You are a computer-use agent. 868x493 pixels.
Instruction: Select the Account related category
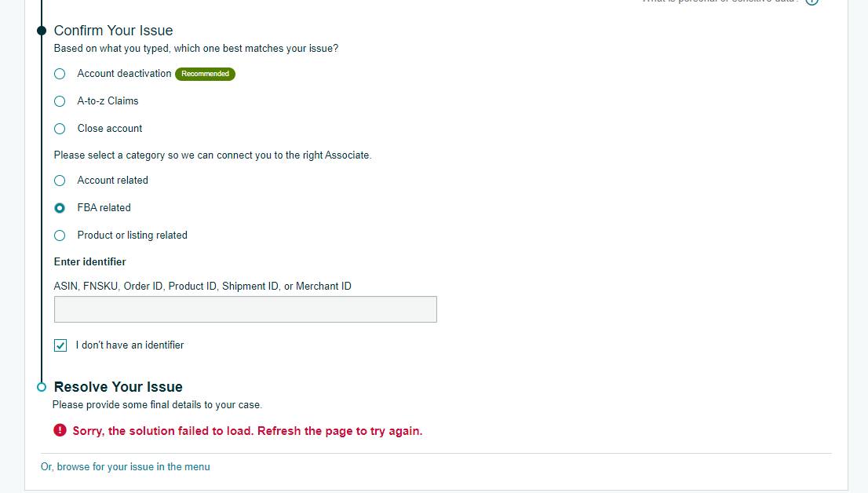(x=60, y=181)
